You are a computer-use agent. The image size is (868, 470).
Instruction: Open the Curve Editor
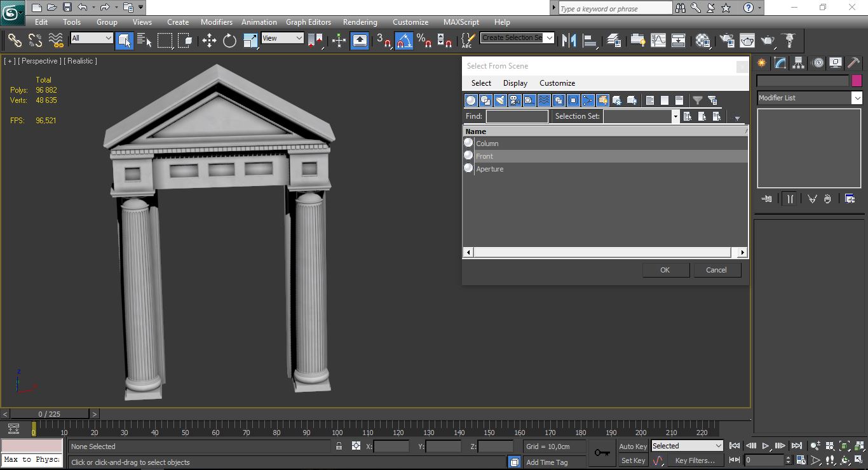pyautogui.click(x=658, y=41)
